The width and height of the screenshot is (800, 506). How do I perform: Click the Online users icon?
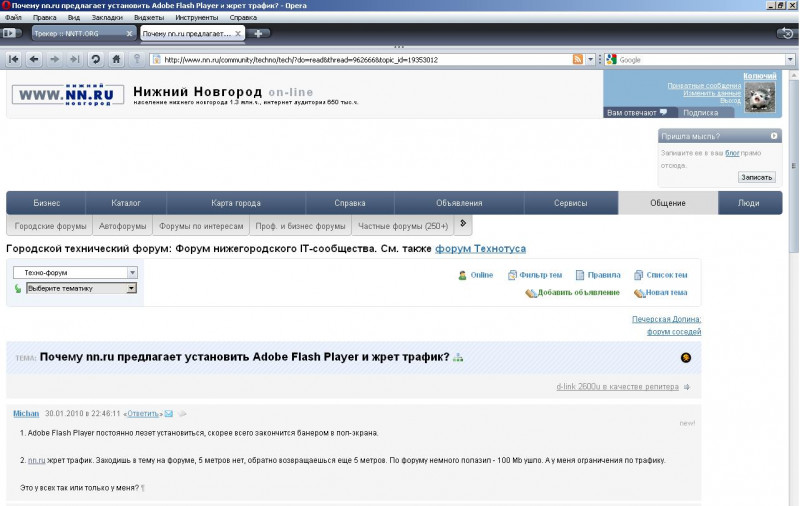pyautogui.click(x=462, y=275)
